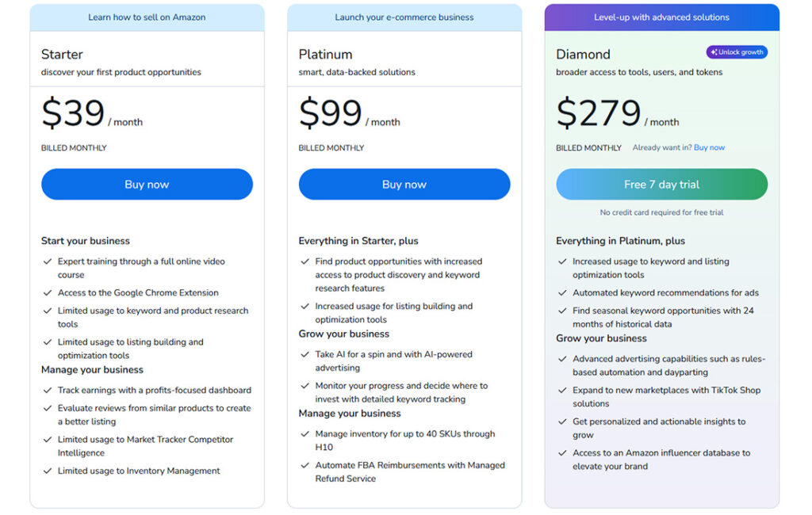Click checkmark next to profits-focused dashboard feature
Screen dimensions: 812x515
pos(48,390)
